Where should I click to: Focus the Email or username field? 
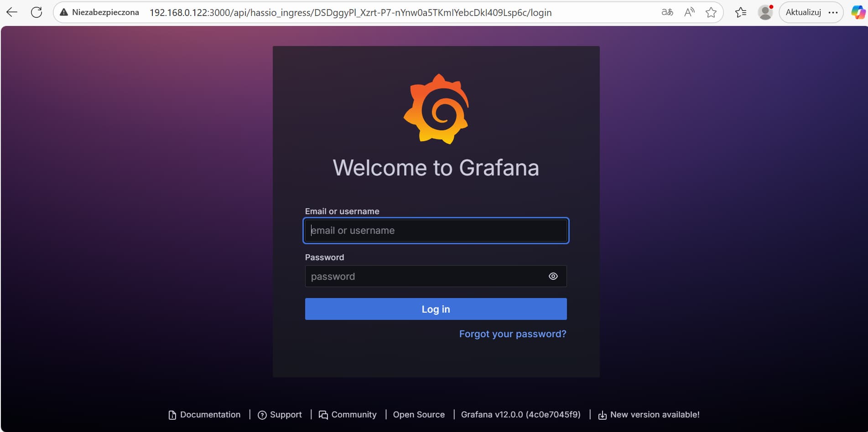click(436, 231)
